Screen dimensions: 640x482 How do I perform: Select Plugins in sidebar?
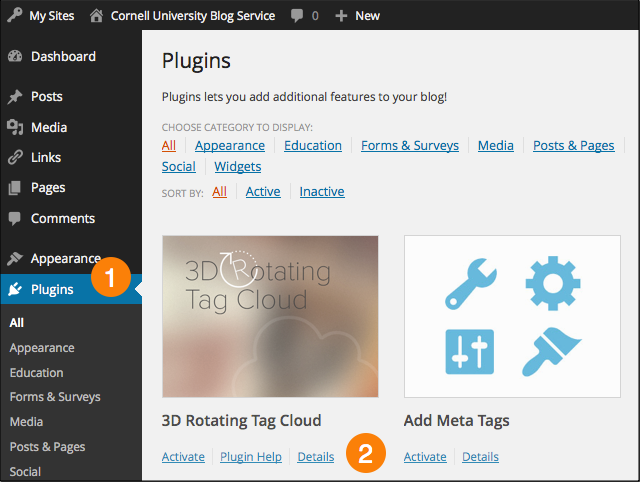pos(52,289)
